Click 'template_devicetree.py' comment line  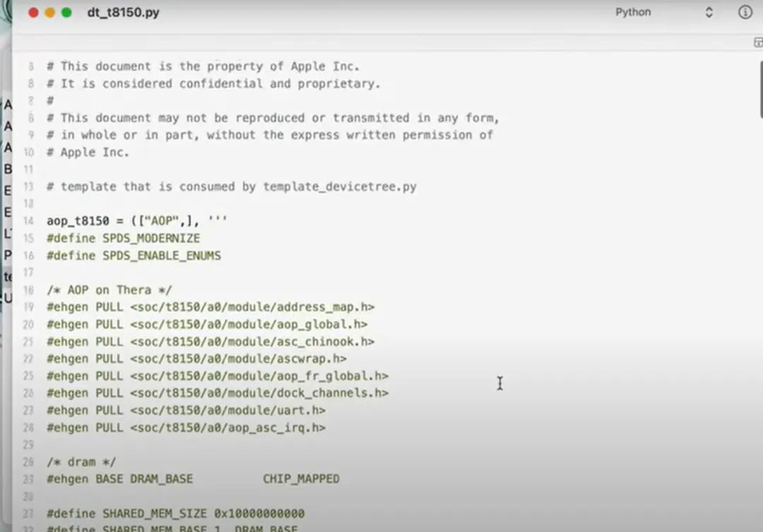coord(232,187)
